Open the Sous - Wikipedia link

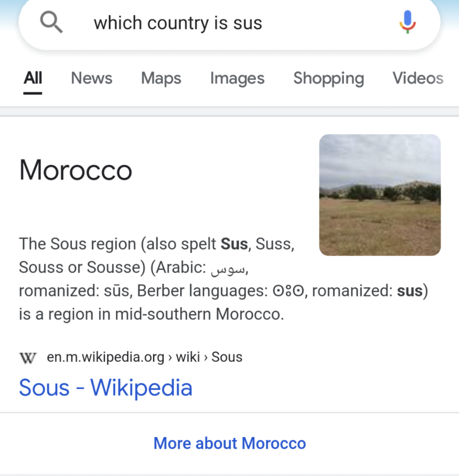click(x=106, y=387)
